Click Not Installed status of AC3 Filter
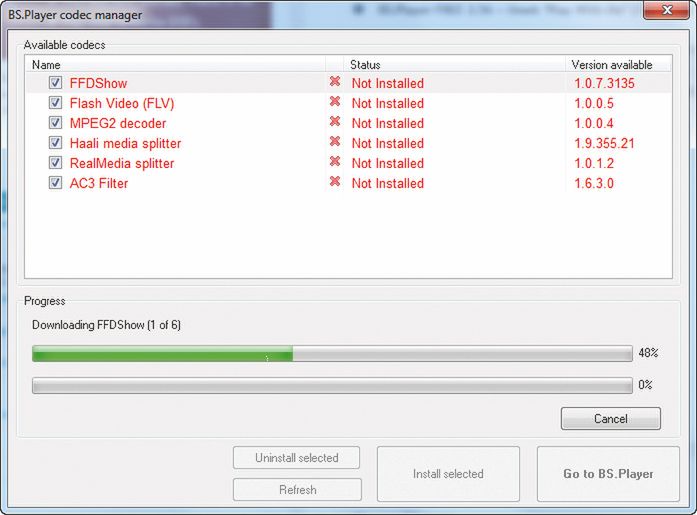The image size is (697, 515). (388, 183)
